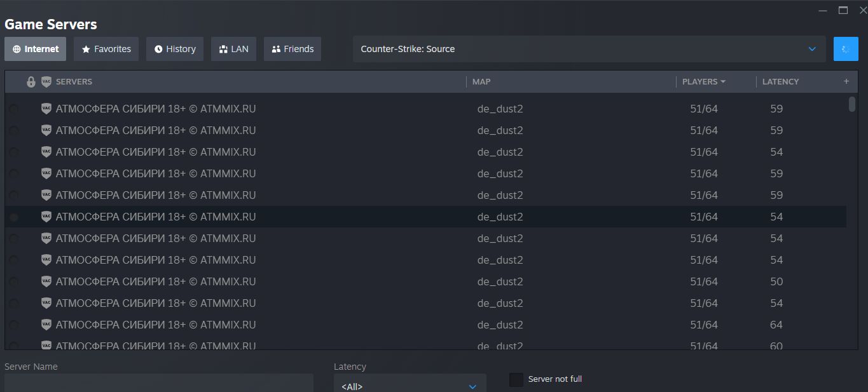Sort the list by MAP column

(x=481, y=81)
